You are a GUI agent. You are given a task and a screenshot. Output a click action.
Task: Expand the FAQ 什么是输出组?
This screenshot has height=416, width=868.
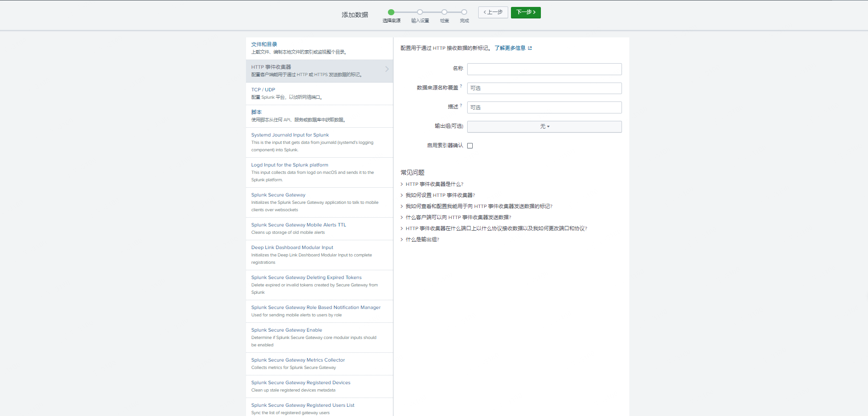click(x=422, y=239)
